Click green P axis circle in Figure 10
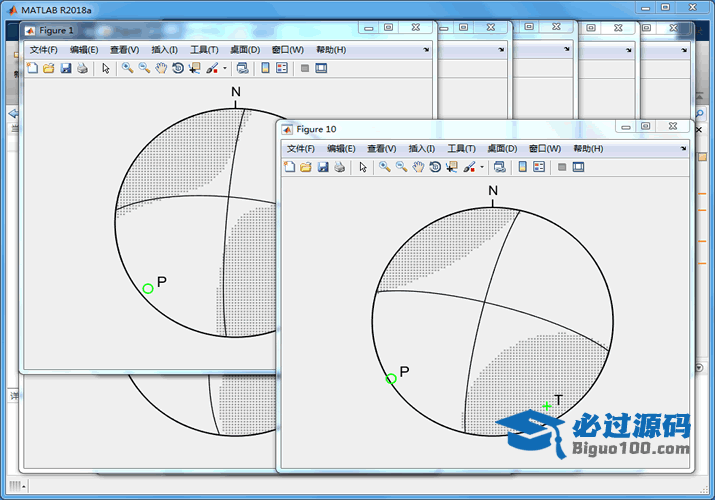This screenshot has width=715, height=500. click(391, 379)
